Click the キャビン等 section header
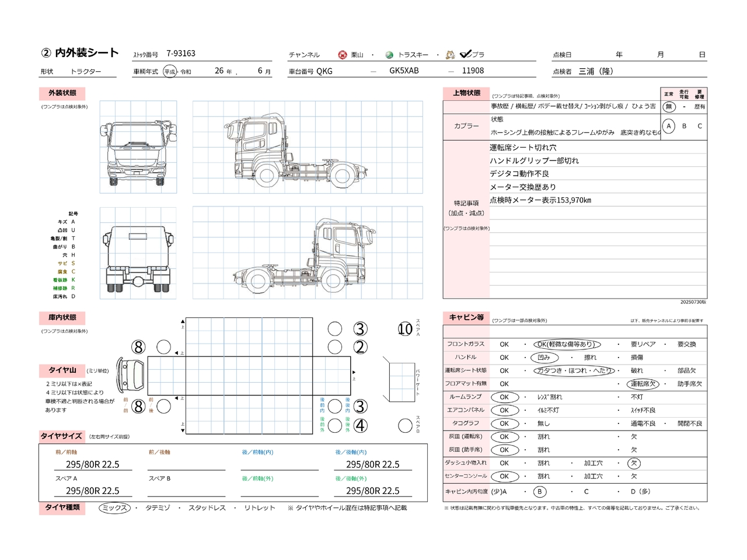 pos(466,318)
